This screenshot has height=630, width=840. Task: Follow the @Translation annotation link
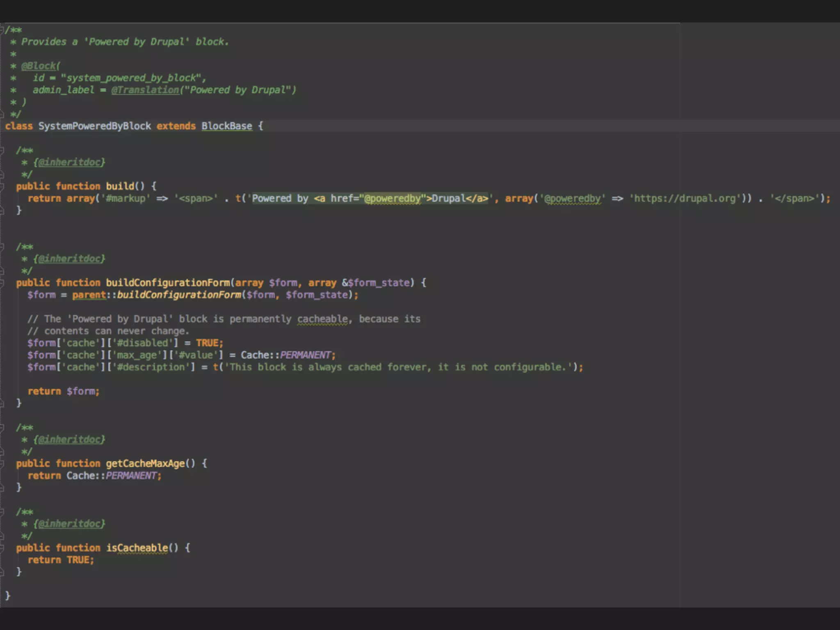[145, 90]
